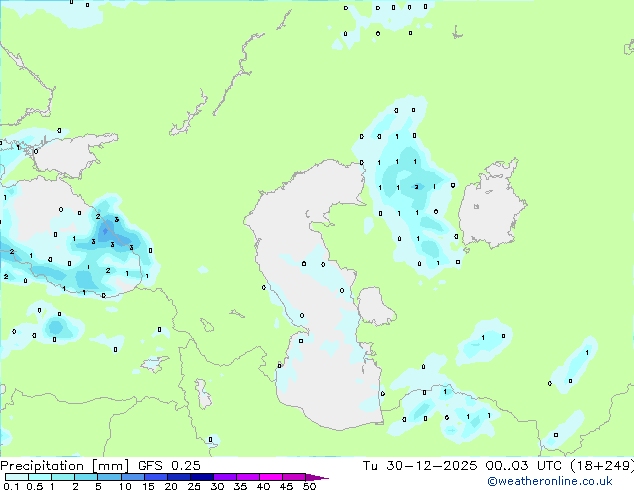Click the '0.5' legend scale label
The height and width of the screenshot is (490, 634).
35,486
